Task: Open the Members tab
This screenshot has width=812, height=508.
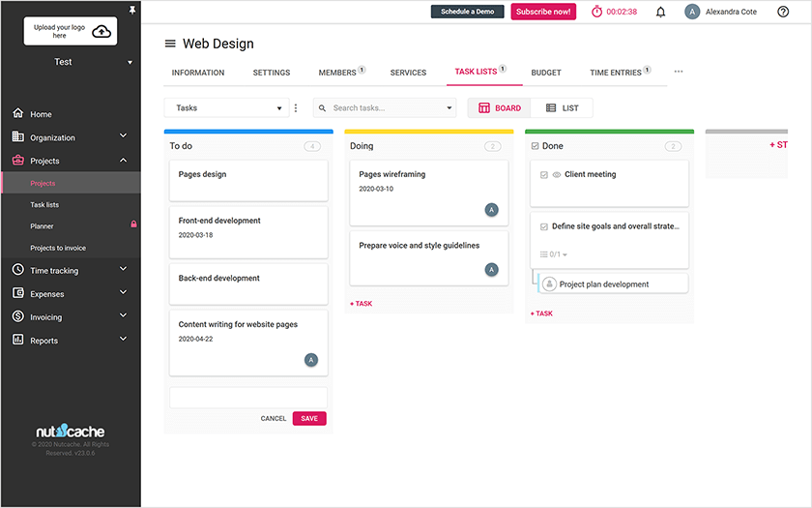Action: (341, 72)
